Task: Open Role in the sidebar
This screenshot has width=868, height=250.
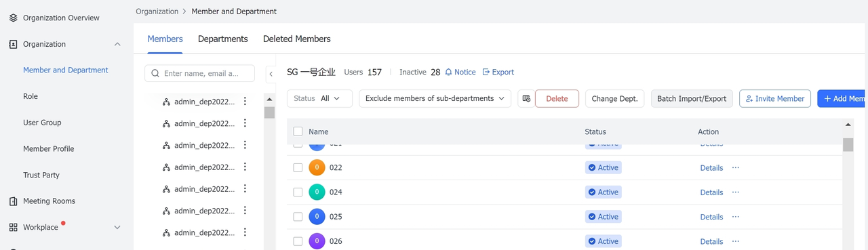Action: pos(31,96)
